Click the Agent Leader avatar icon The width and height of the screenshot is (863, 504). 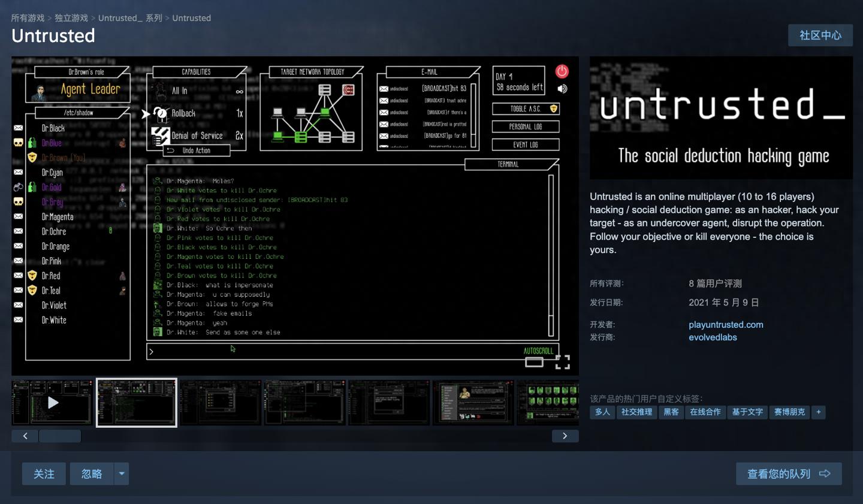point(41,91)
